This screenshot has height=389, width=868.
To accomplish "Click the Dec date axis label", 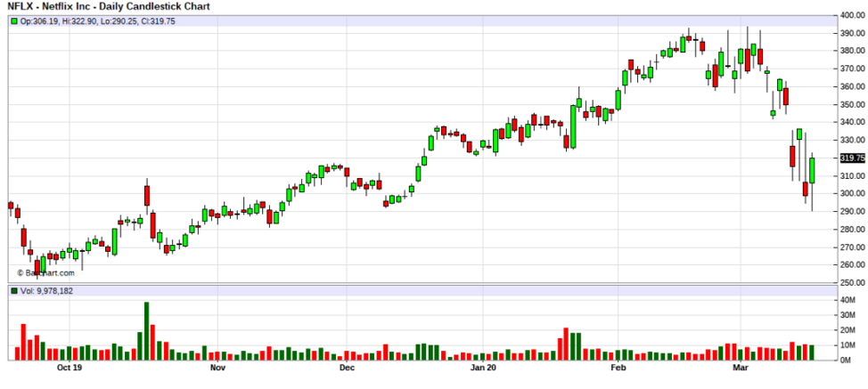I will coord(347,368).
